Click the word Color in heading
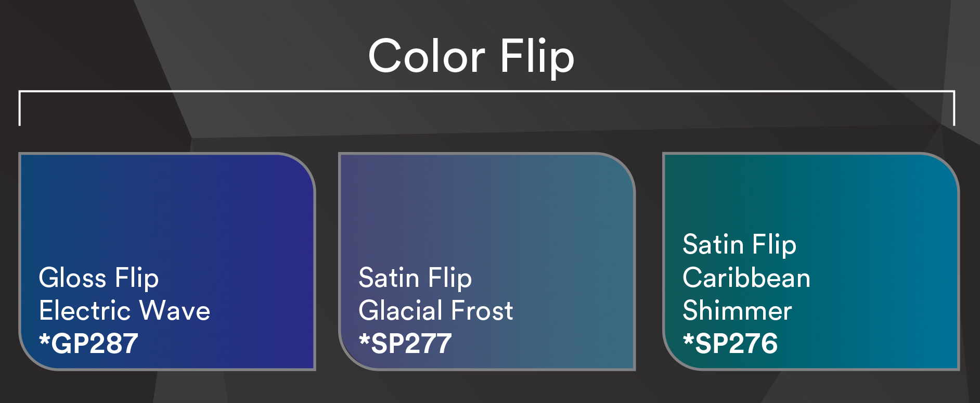 [427, 56]
